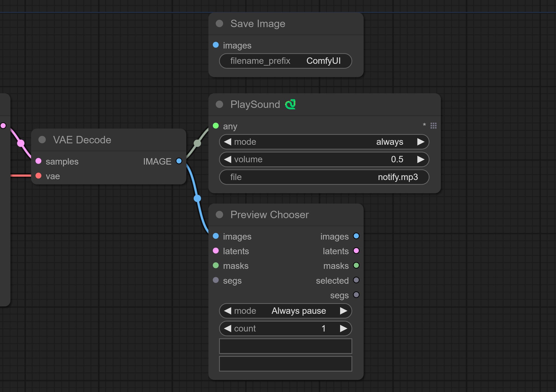Image resolution: width=556 pixels, height=392 pixels.
Task: Select the VAE Decode node title
Action: click(82, 140)
